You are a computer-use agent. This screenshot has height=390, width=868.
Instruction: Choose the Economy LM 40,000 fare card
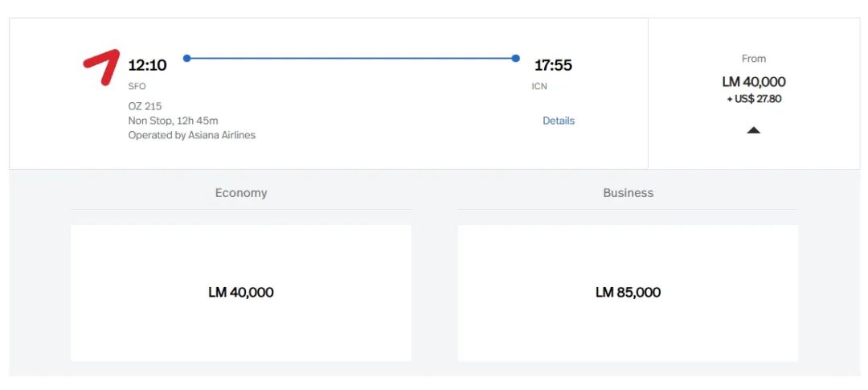click(x=241, y=293)
